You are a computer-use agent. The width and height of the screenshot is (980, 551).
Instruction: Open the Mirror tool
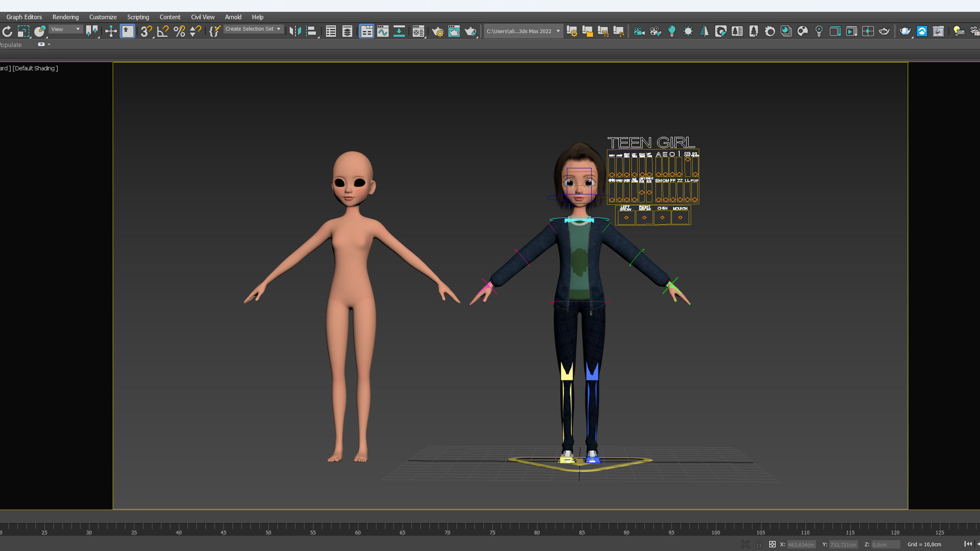coord(295,31)
